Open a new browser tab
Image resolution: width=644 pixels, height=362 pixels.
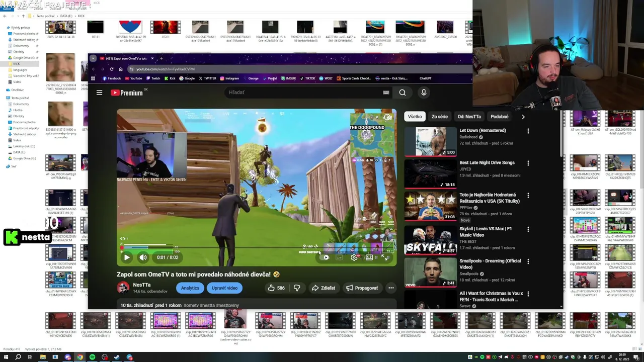pyautogui.click(x=162, y=58)
